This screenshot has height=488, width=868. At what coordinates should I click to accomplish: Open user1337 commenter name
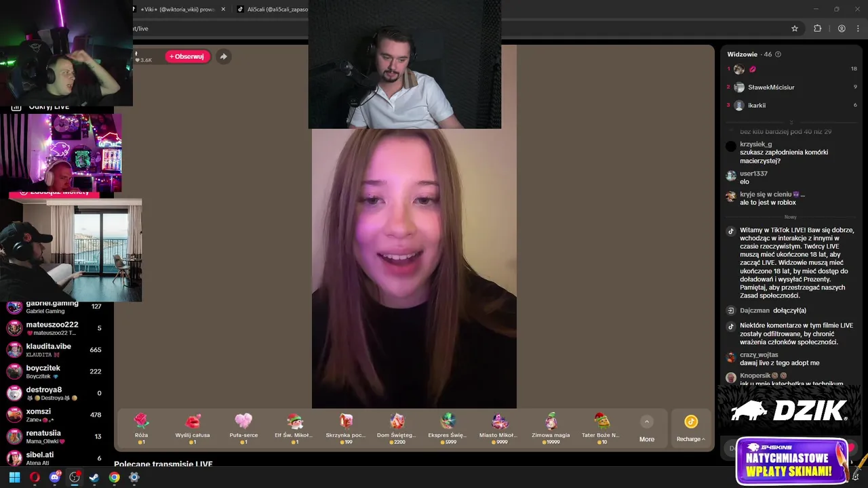click(x=753, y=174)
